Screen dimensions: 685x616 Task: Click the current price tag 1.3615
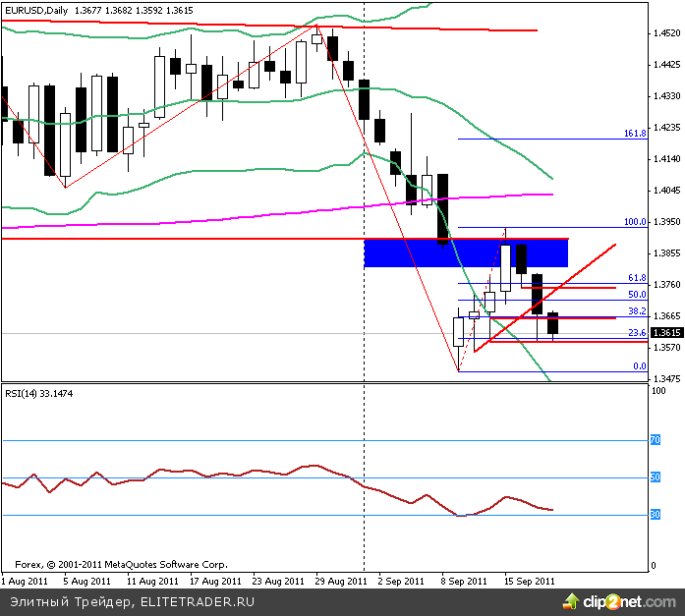pyautogui.click(x=666, y=333)
